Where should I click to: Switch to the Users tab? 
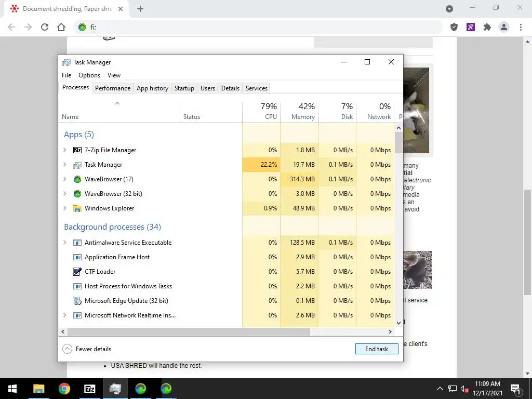(208, 88)
